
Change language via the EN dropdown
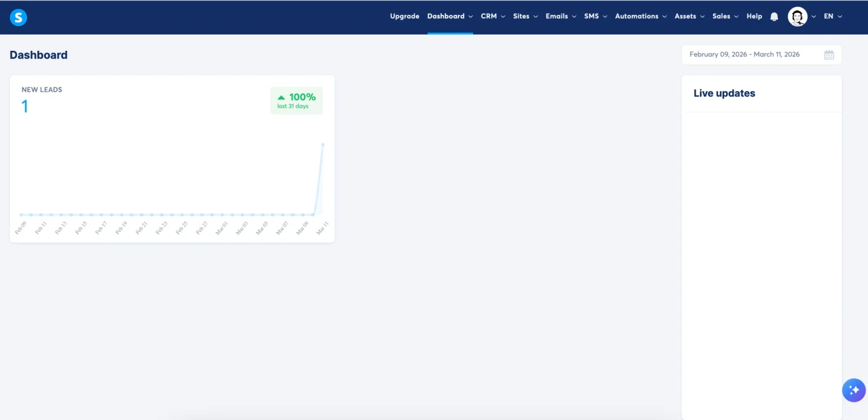point(833,16)
